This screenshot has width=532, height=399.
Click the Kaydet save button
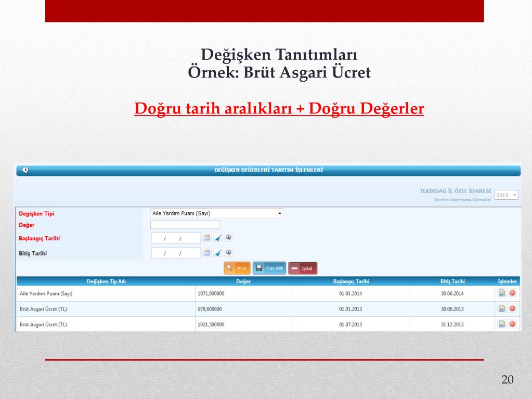[x=269, y=268]
